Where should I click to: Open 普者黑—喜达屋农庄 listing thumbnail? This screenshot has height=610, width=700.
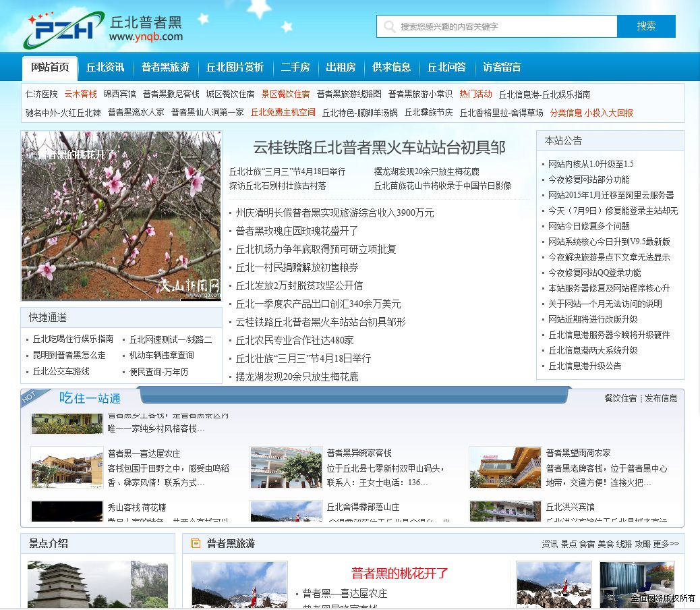pyautogui.click(x=67, y=467)
